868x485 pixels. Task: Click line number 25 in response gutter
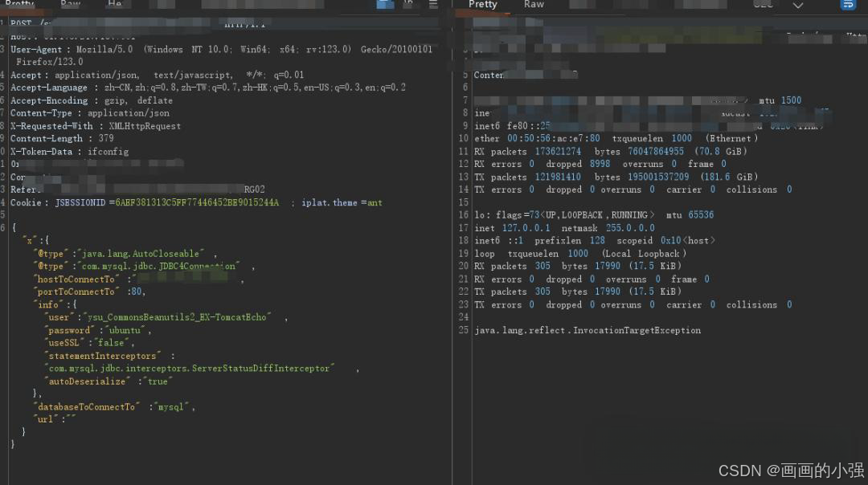(464, 330)
